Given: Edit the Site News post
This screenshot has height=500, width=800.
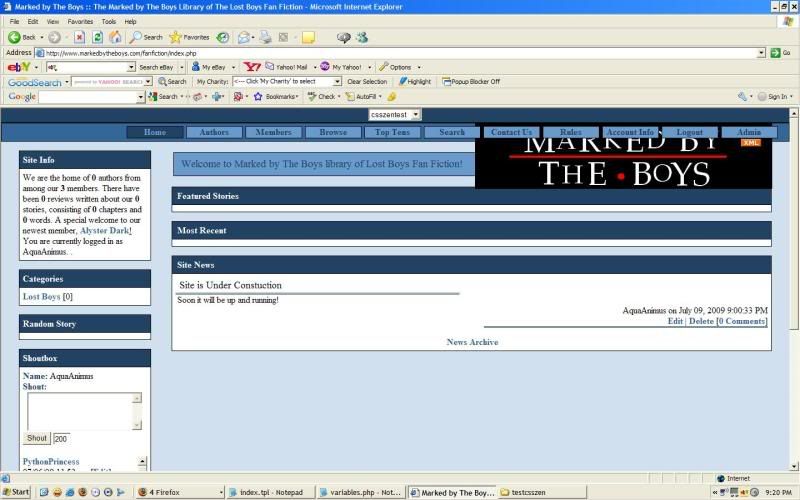Looking at the screenshot, I should [x=675, y=321].
